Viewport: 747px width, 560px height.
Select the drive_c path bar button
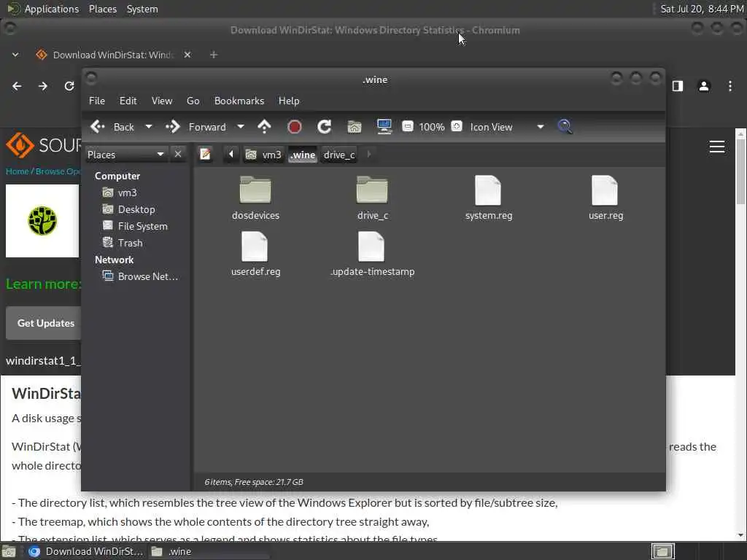(339, 155)
